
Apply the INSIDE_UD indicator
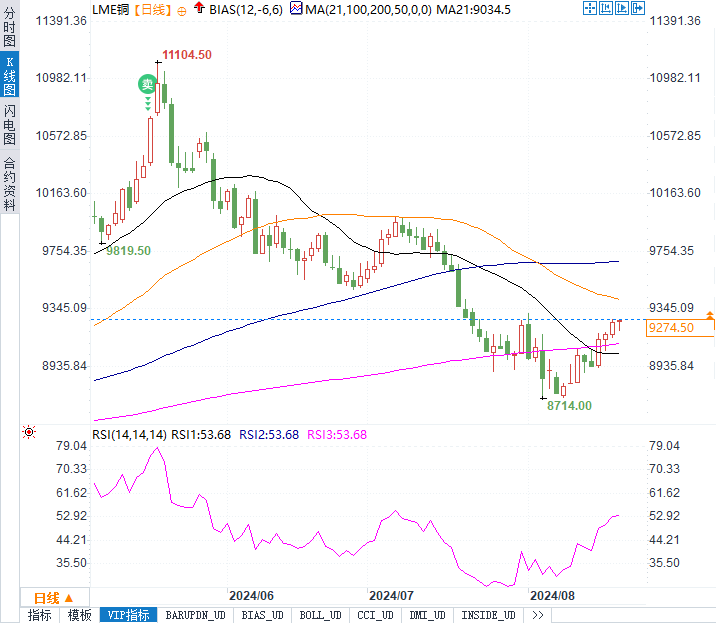pos(488,615)
